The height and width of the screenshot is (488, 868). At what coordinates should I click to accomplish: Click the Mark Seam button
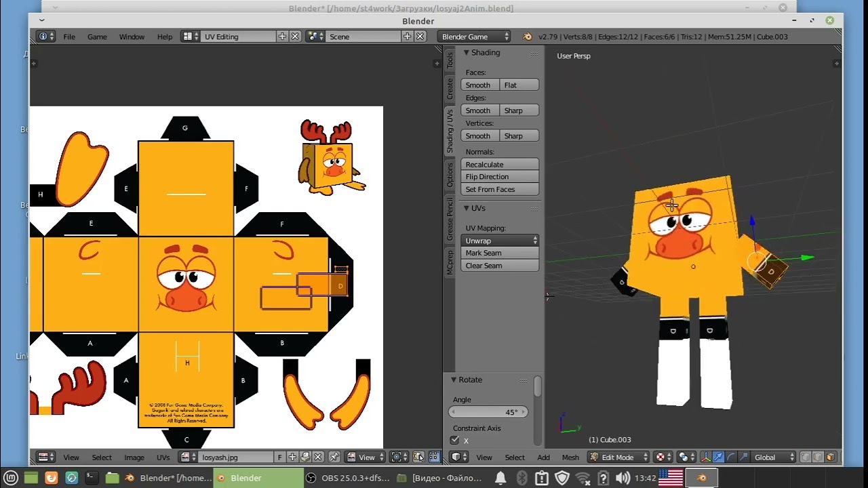point(500,253)
